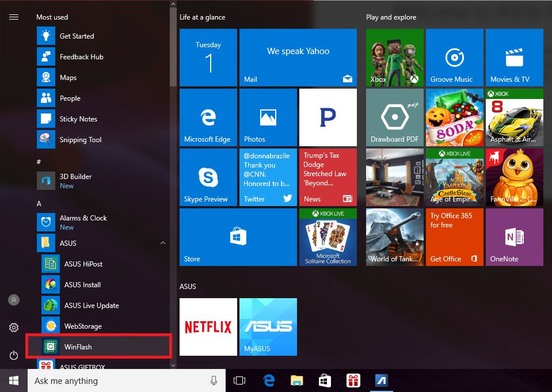Launch the Candy Crush Soda tile
This screenshot has width=552, height=392.
[x=455, y=117]
